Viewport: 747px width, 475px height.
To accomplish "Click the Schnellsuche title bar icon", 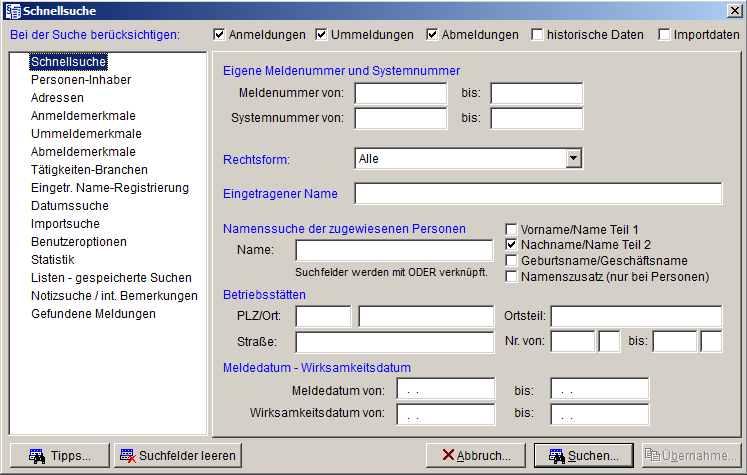I will 11,10.
